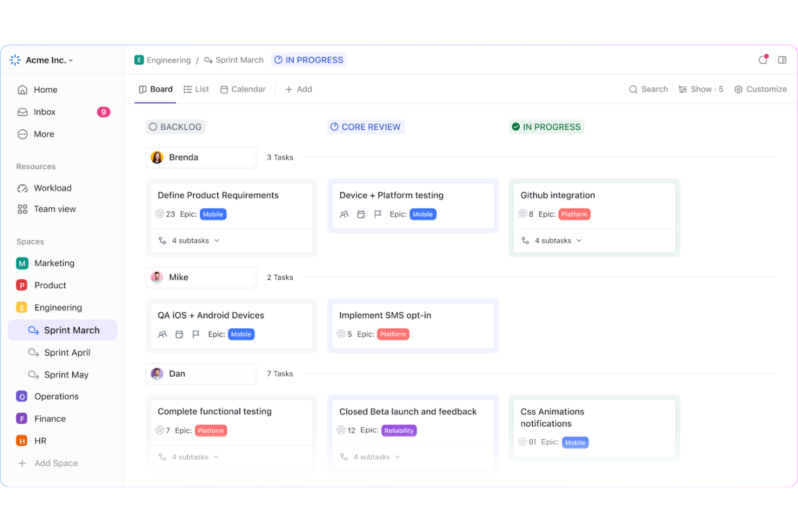Click assignee icon on Device + Platform testing
Viewport: 798px width, 532px height.
344,215
